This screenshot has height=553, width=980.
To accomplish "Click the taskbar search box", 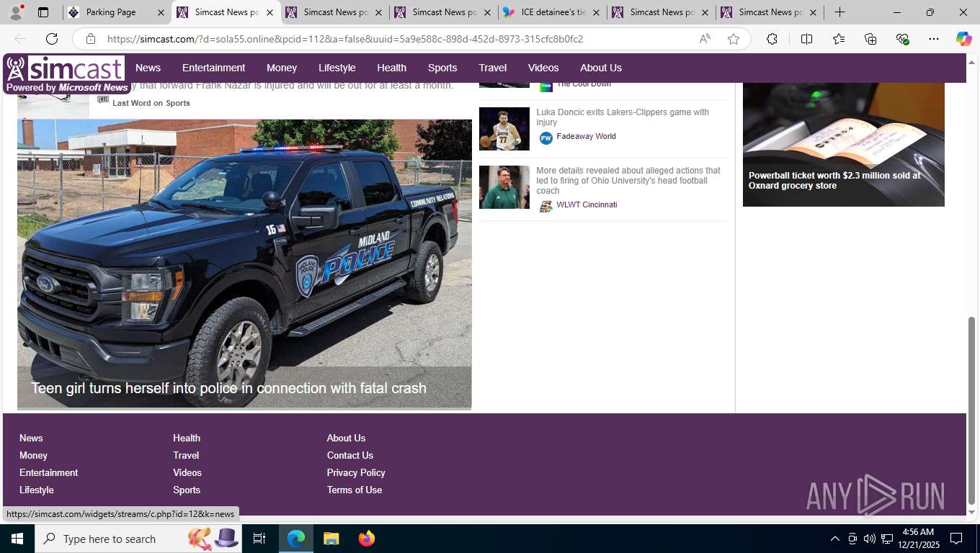I will click(138, 539).
